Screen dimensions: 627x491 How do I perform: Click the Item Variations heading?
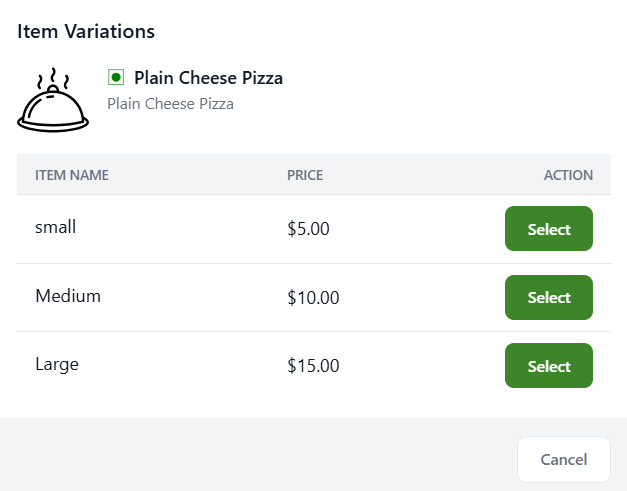click(x=86, y=31)
